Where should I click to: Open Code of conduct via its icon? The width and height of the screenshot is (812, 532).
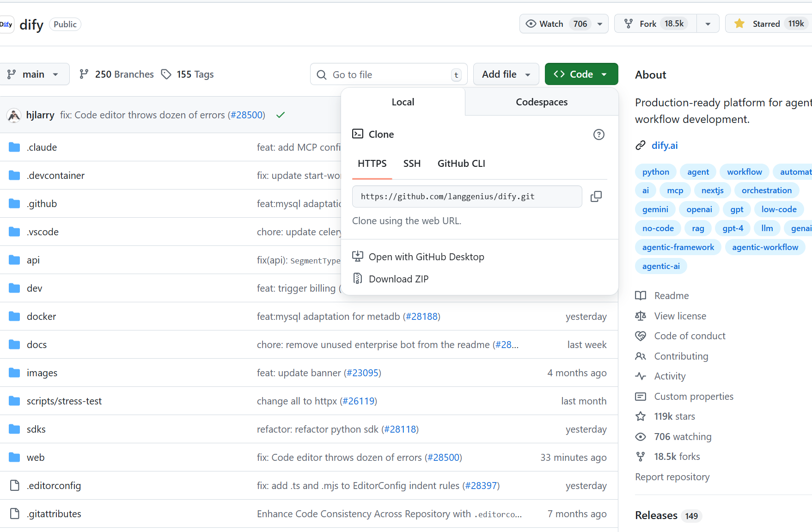[641, 336]
